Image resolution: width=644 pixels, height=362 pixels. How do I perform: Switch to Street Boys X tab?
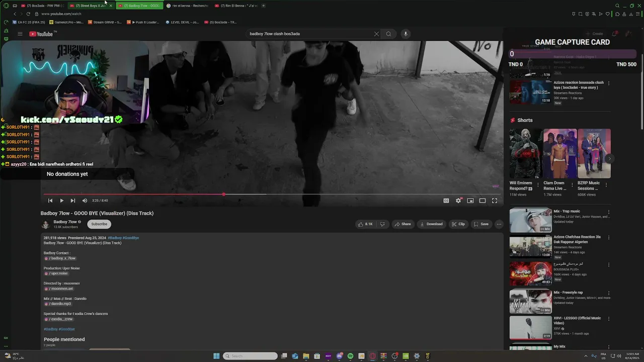[x=89, y=6]
